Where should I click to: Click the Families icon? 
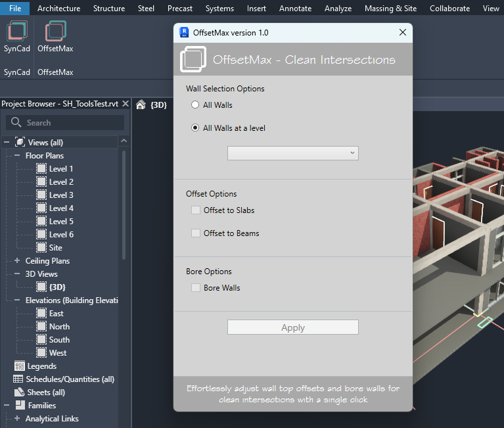click(20, 405)
